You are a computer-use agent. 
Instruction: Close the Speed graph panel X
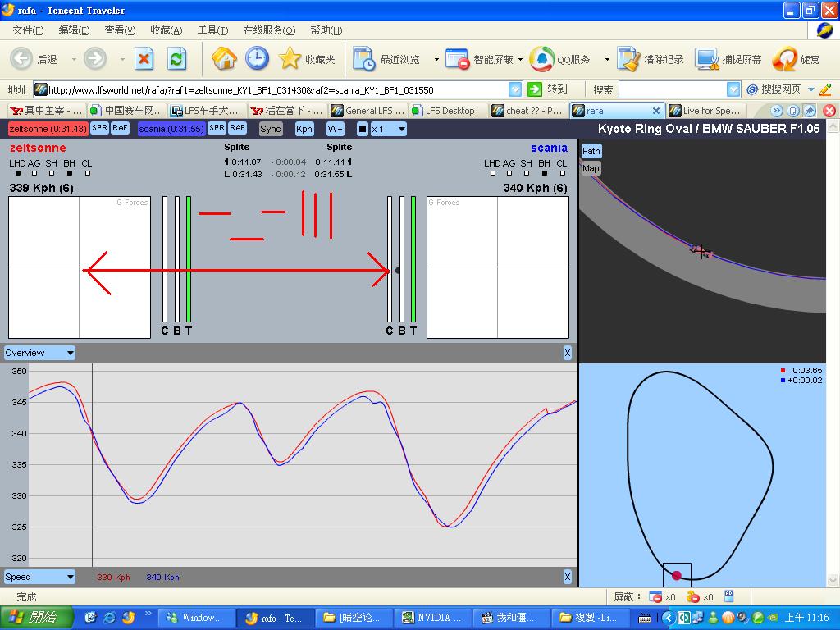pyautogui.click(x=568, y=577)
